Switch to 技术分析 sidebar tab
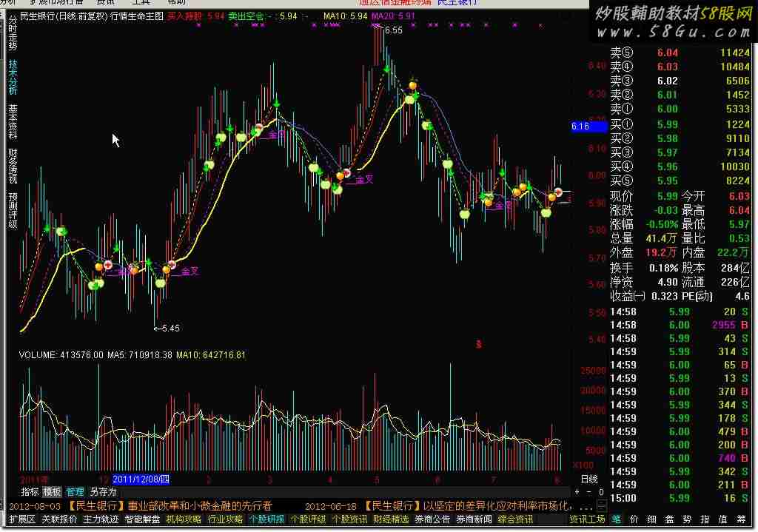This screenshot has height=532, width=758. [13, 77]
